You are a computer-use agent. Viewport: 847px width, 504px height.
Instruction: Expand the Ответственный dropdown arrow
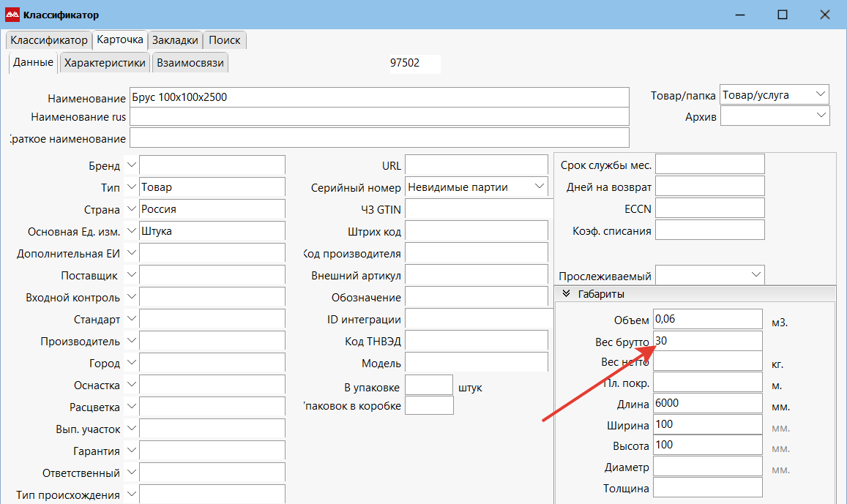click(x=131, y=473)
